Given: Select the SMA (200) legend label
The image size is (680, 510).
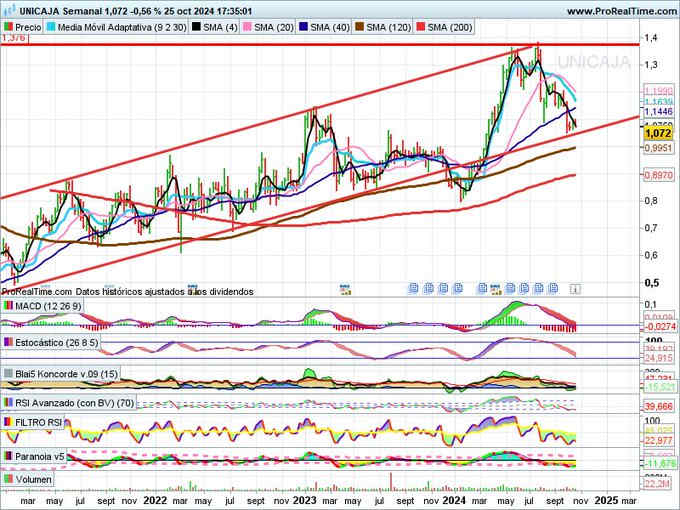Looking at the screenshot, I should point(450,27).
